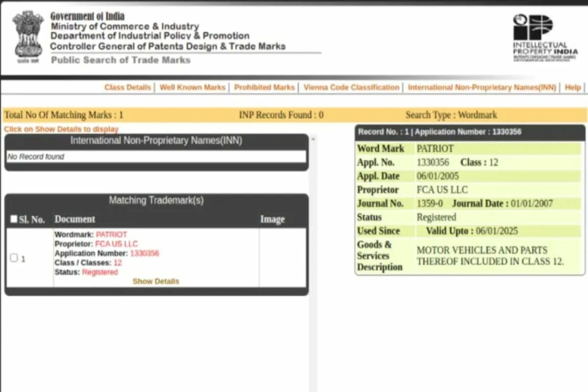This screenshot has height=392, width=588.
Task: Click Word Mark value PATRIOT in details
Action: point(435,148)
